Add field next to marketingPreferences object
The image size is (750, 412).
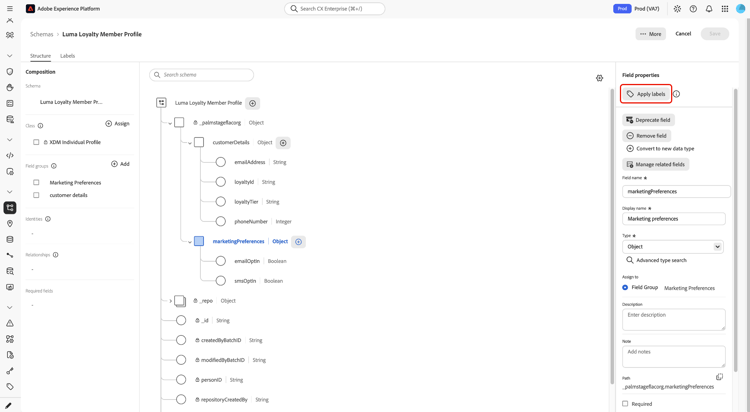(298, 242)
